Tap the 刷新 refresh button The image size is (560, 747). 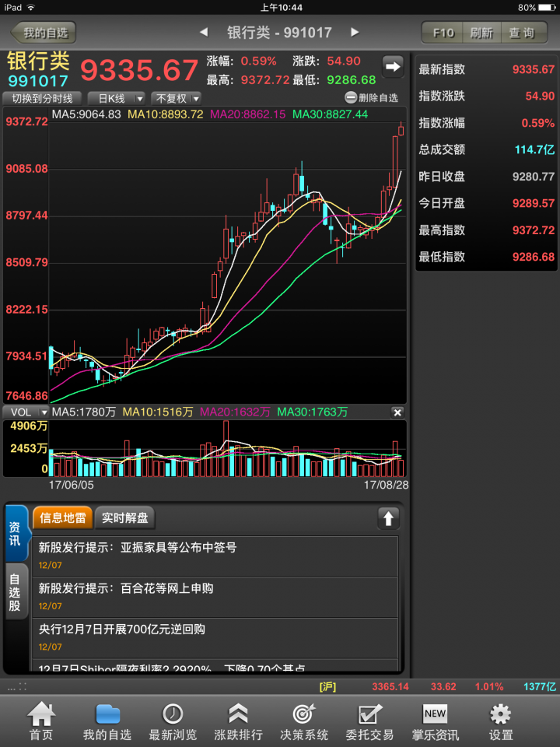point(481,33)
